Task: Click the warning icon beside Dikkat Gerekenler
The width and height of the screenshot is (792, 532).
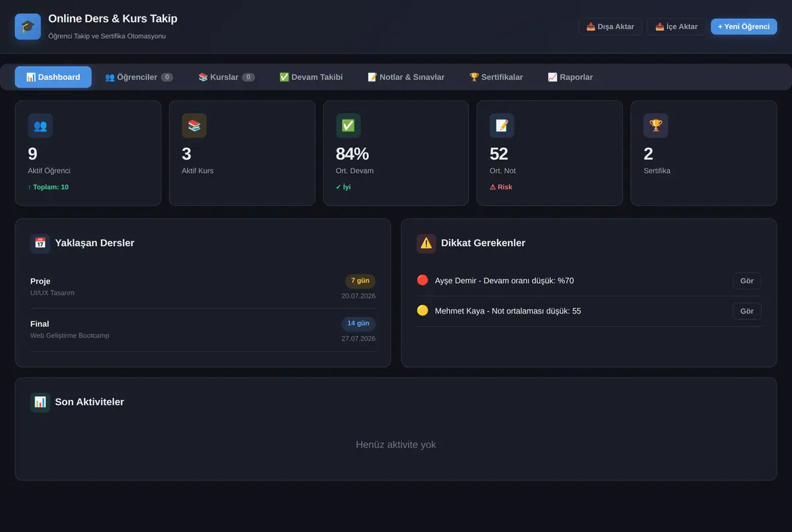Action: click(x=426, y=243)
